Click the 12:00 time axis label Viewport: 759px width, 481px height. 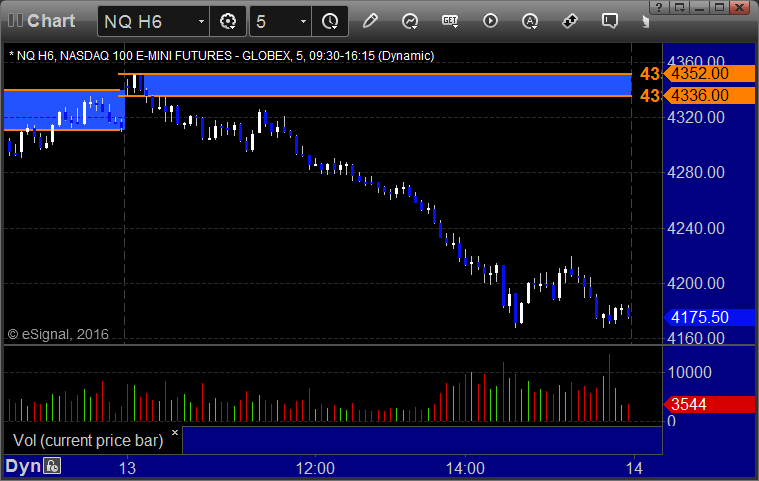pyautogui.click(x=315, y=468)
